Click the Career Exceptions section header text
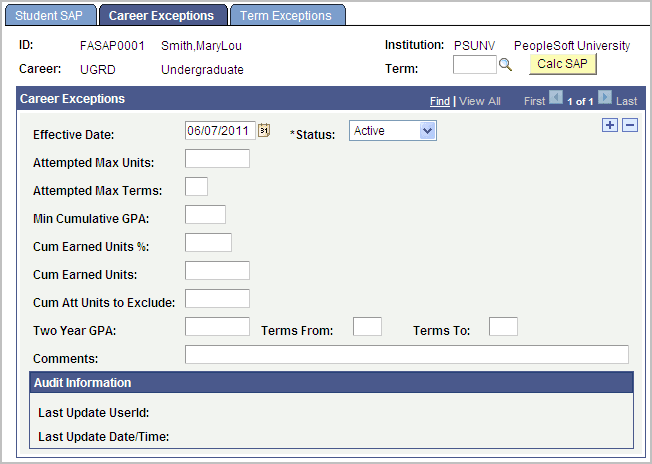The width and height of the screenshot is (652, 464). [72, 99]
